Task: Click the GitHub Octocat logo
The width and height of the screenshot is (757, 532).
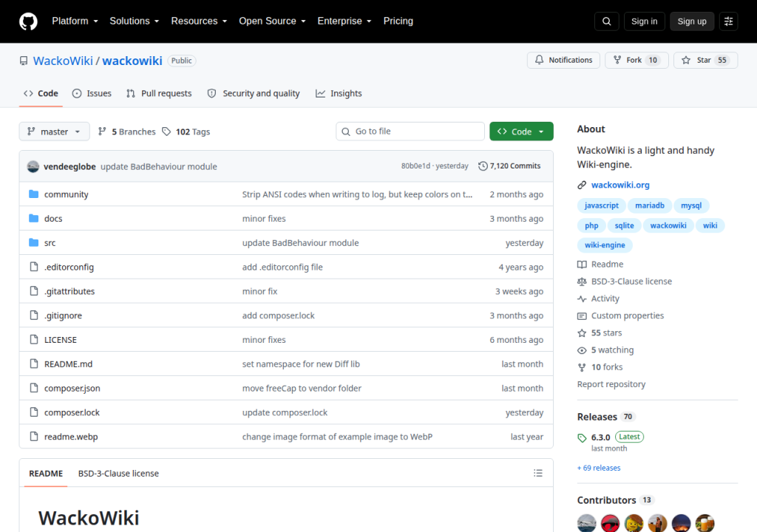Action: point(28,21)
